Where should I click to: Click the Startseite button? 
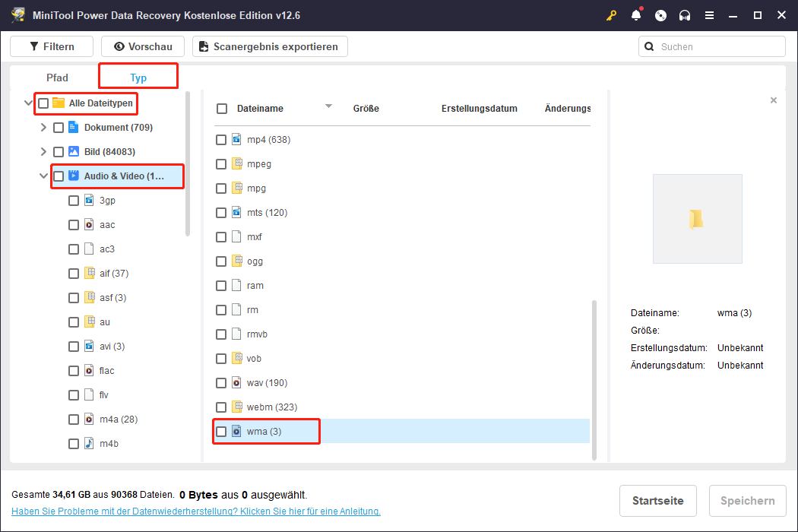point(657,501)
